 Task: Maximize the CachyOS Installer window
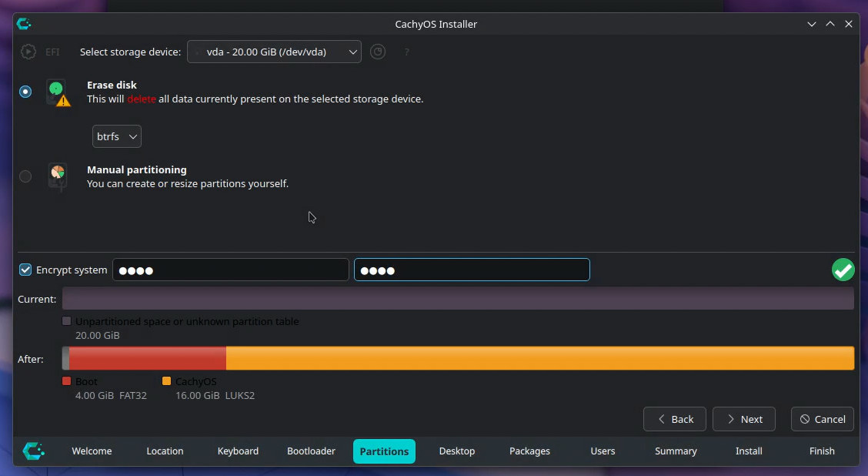coord(830,24)
